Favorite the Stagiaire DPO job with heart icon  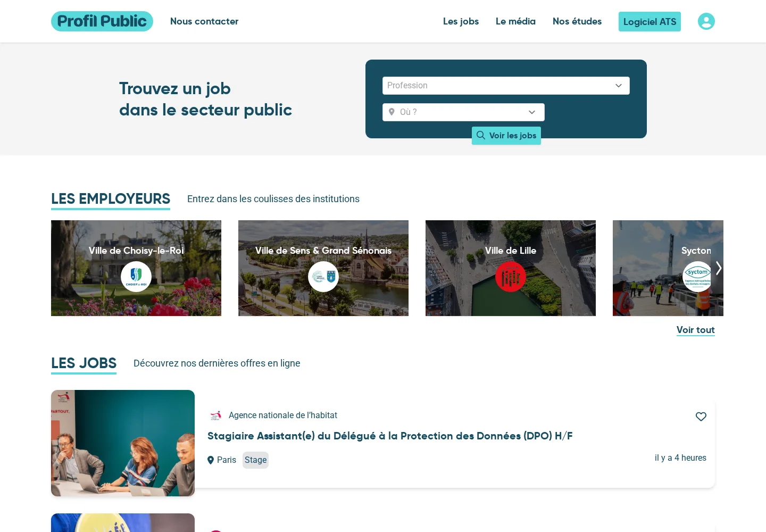tap(701, 417)
